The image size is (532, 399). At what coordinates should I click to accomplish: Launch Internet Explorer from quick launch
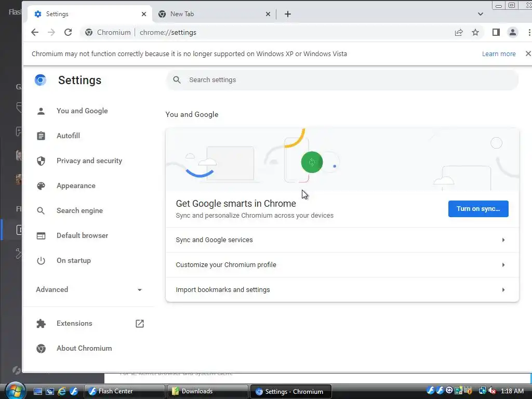62,391
